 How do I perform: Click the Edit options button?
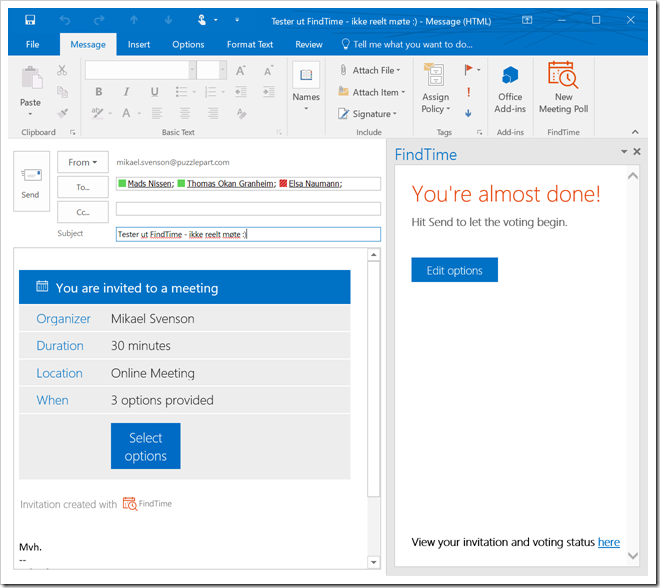tap(455, 270)
